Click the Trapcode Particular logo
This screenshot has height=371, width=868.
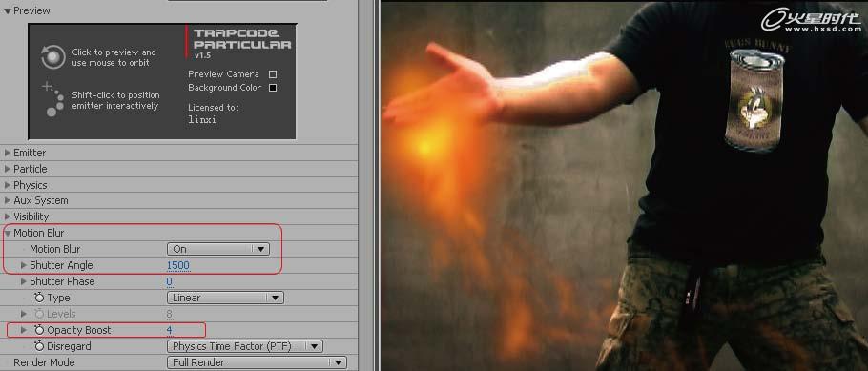tap(242, 39)
